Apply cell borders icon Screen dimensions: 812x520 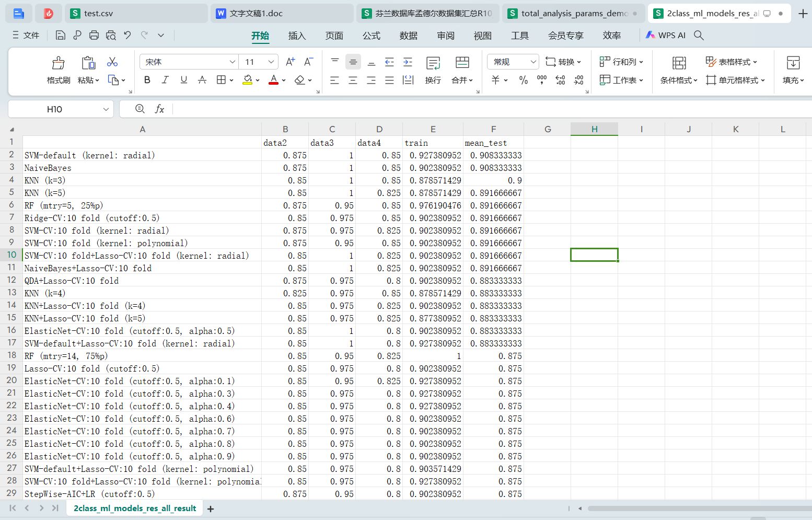pos(221,80)
